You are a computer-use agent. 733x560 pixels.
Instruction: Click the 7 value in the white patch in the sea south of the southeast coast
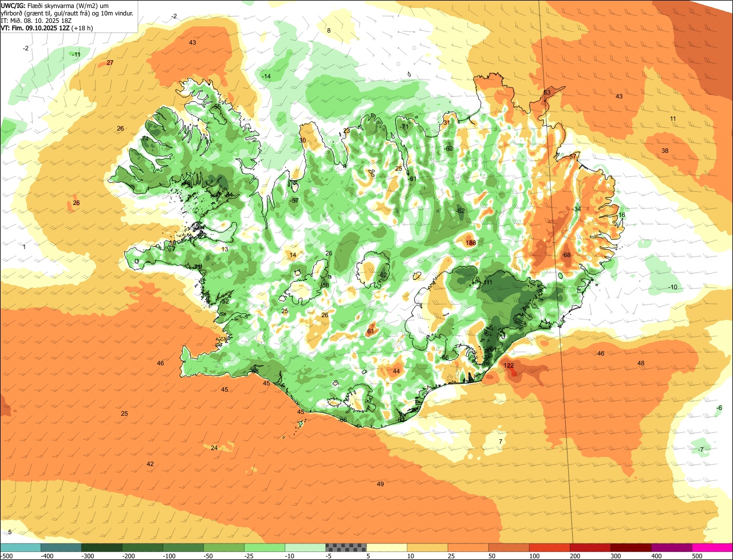click(501, 442)
